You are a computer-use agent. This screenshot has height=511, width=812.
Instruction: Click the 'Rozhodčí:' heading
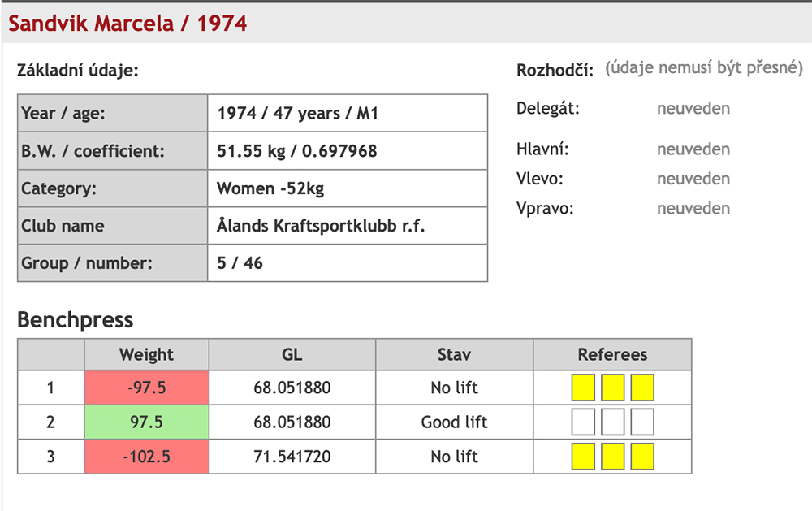click(x=555, y=70)
